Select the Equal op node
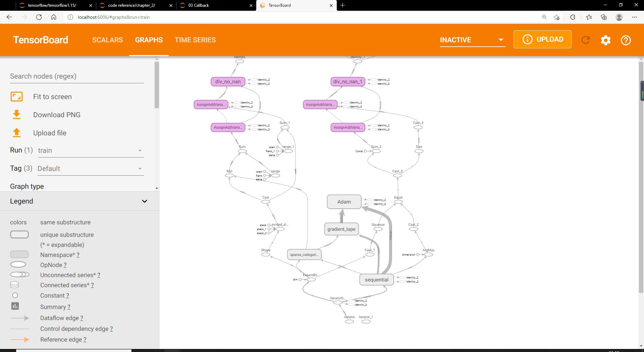The image size is (644, 352). tap(398, 202)
